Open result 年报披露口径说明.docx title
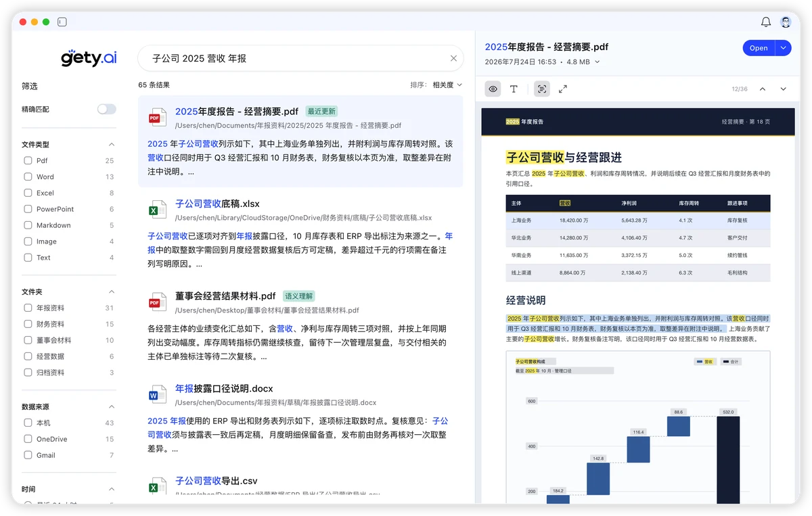The height and width of the screenshot is (516, 812). tap(224, 389)
